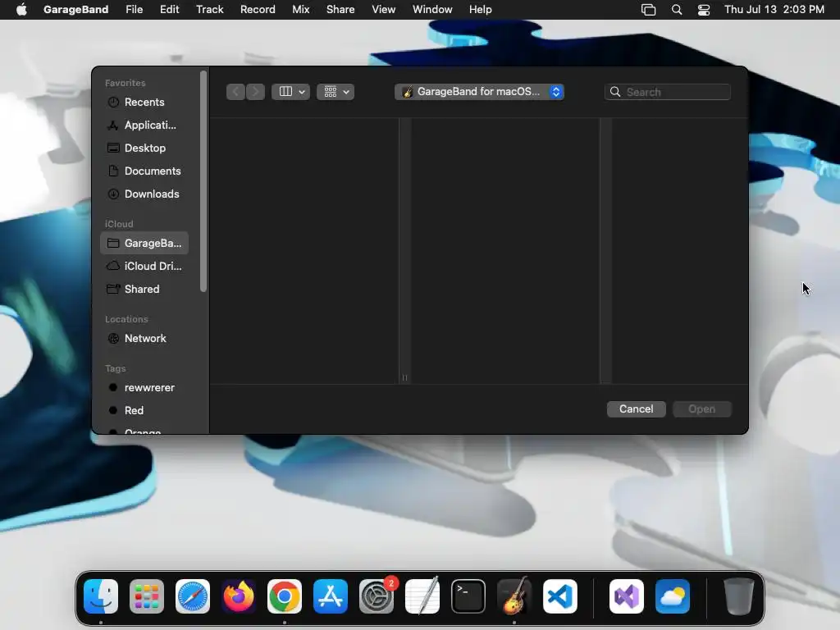This screenshot has height=630, width=840.
Task: Click the column resize handle
Action: pos(405,377)
